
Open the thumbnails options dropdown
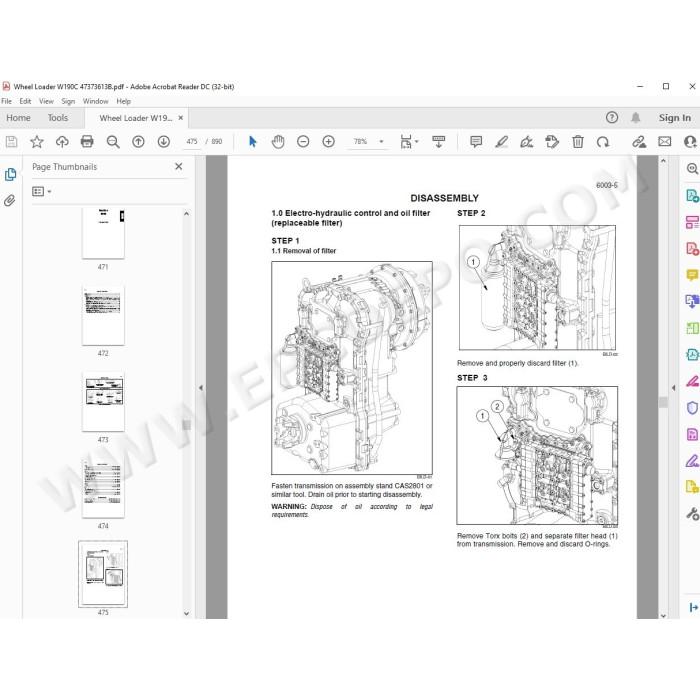click(42, 192)
